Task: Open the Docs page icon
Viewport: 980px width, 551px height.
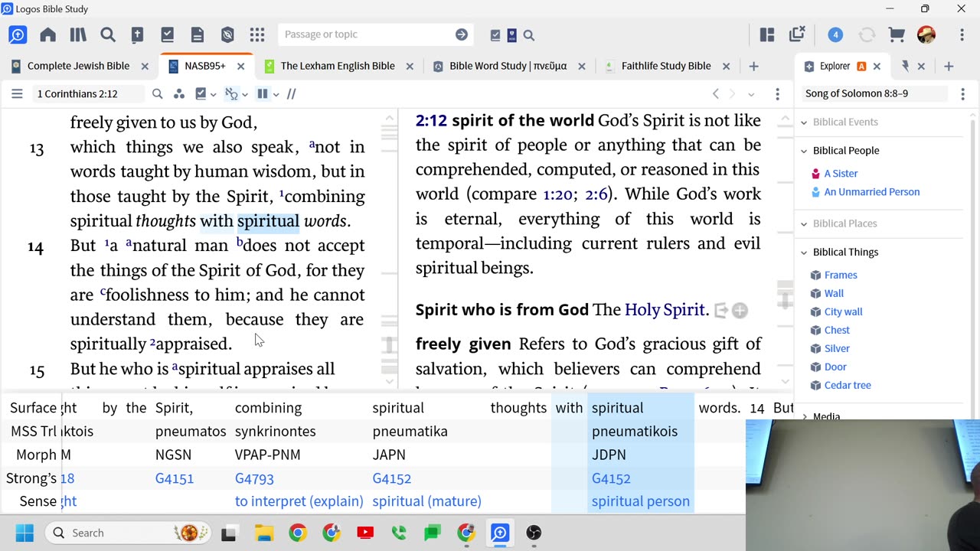Action: tap(198, 34)
